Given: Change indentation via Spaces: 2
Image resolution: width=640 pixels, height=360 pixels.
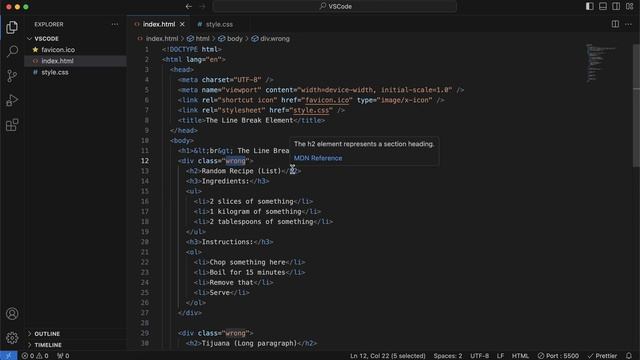Looking at the screenshot, I should (x=448, y=356).
